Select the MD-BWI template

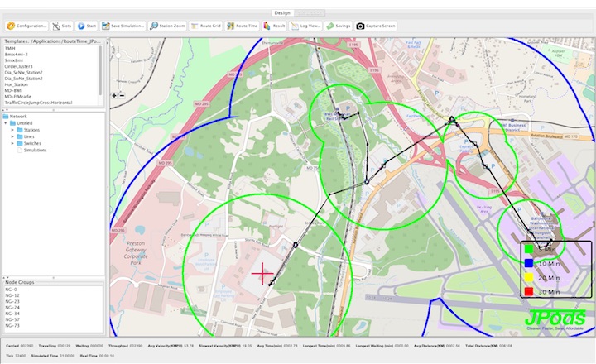pyautogui.click(x=13, y=90)
